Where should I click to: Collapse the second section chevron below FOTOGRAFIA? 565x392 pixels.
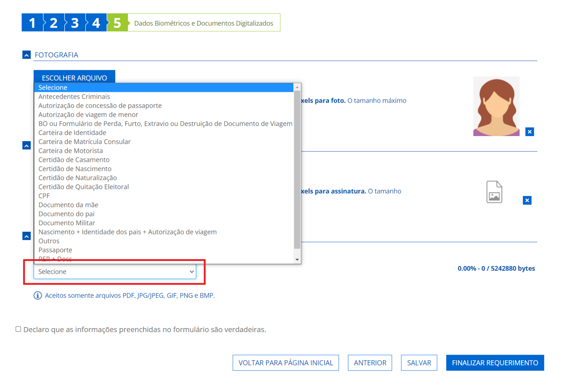27,146
